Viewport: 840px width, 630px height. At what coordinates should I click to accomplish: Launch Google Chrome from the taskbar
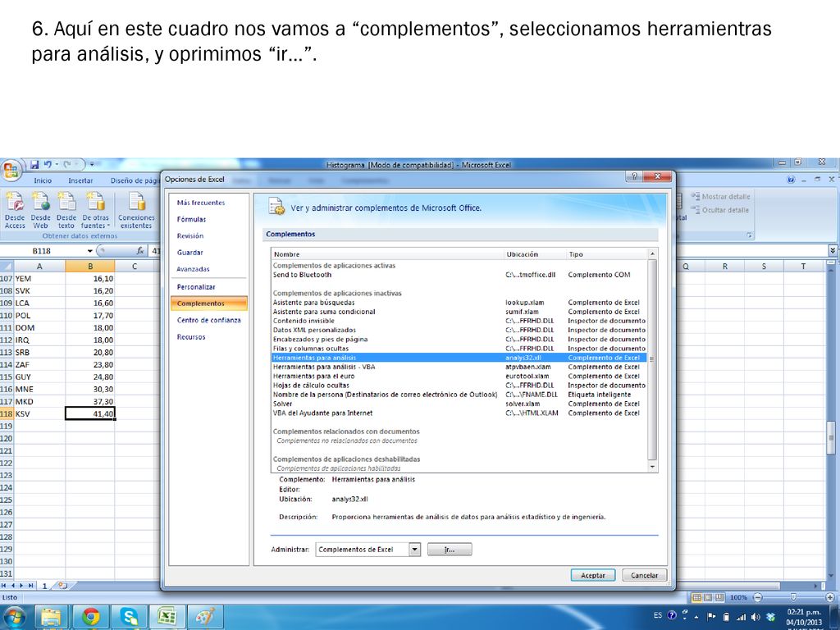[90, 617]
